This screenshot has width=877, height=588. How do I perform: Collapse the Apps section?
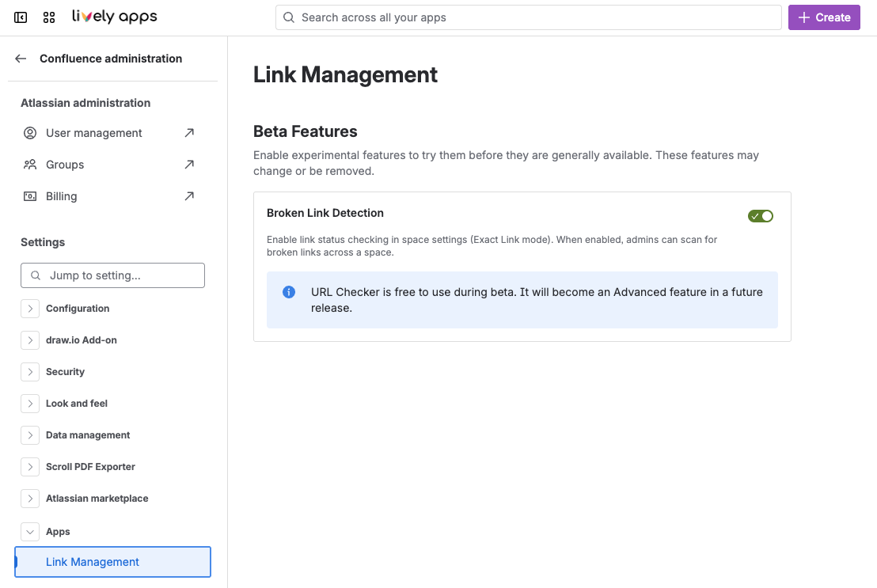30,532
